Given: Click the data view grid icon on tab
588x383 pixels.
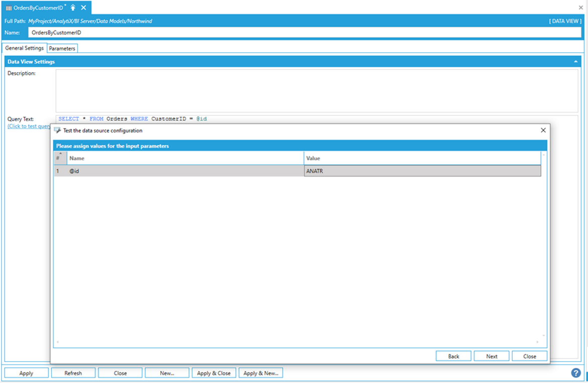Looking at the screenshot, I should point(9,8).
